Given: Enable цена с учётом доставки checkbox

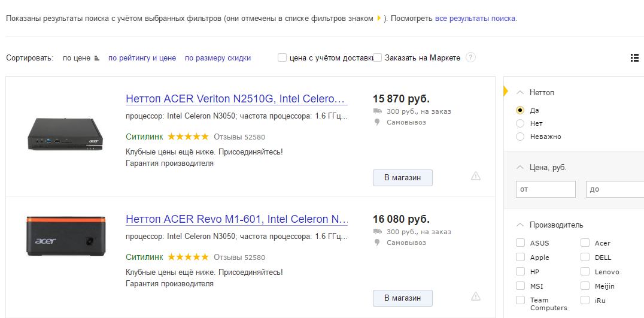Looking at the screenshot, I should tap(282, 58).
